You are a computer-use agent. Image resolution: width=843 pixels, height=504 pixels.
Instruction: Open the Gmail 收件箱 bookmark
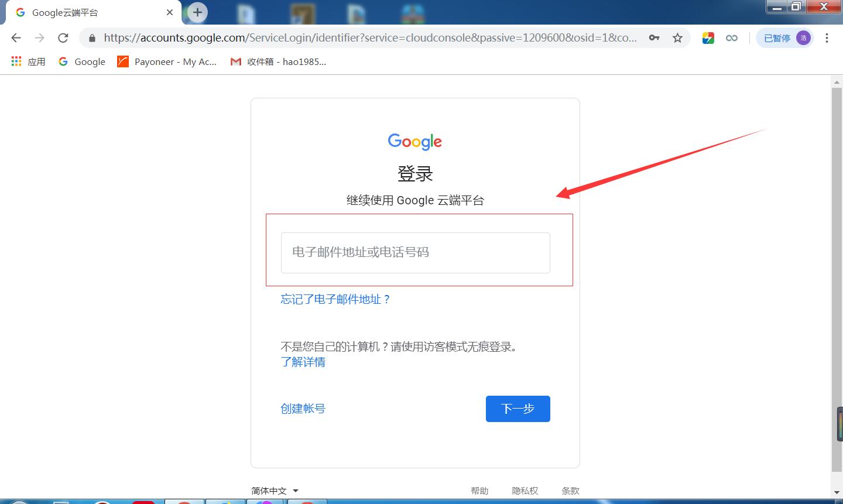point(278,61)
